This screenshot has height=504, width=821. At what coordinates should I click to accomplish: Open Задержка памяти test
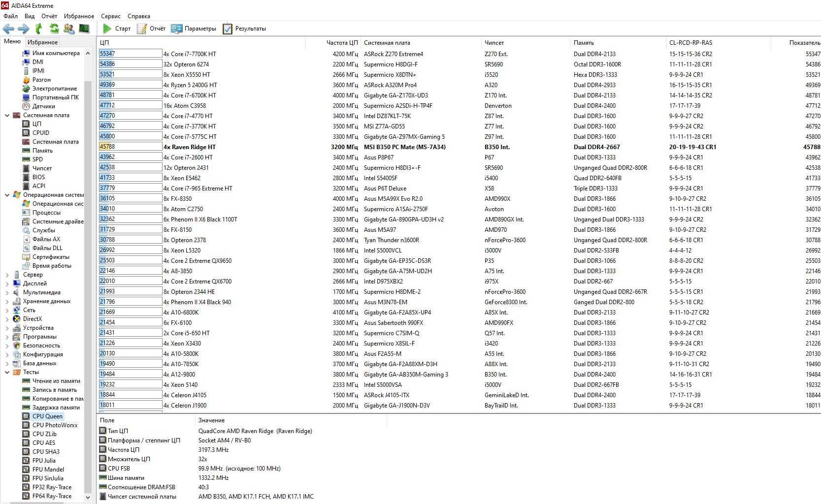[56, 408]
